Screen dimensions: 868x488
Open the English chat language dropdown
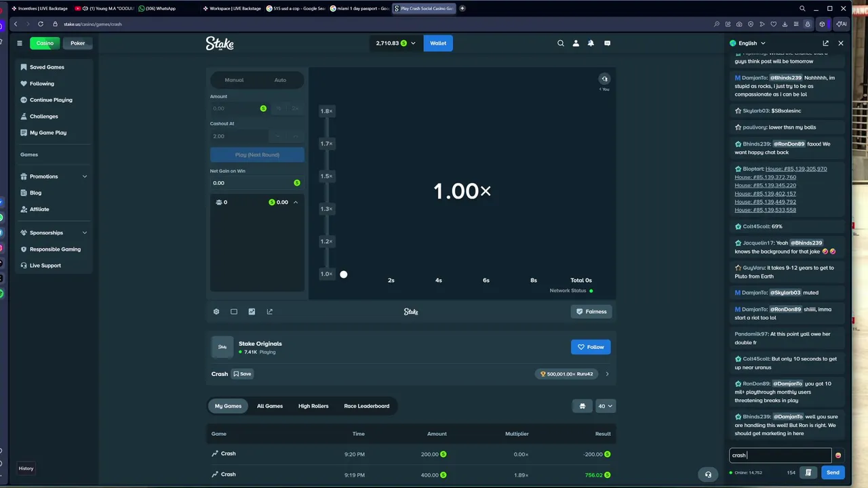(x=748, y=43)
